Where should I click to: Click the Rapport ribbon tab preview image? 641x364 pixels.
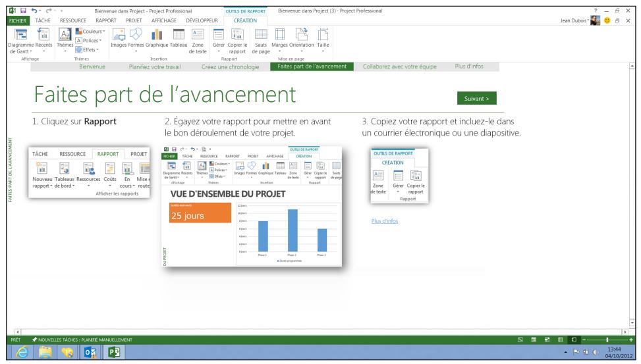point(89,173)
